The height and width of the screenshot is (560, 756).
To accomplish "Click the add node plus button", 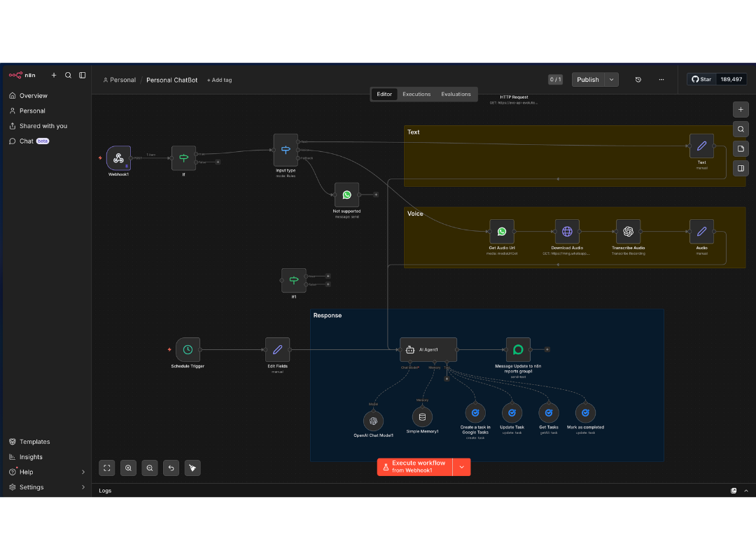I will point(741,109).
